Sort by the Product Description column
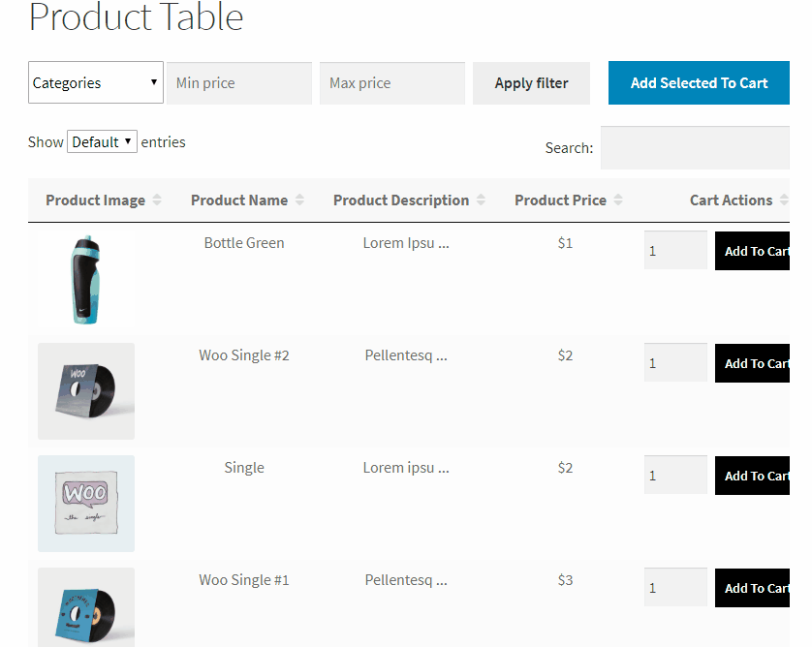 coord(401,200)
